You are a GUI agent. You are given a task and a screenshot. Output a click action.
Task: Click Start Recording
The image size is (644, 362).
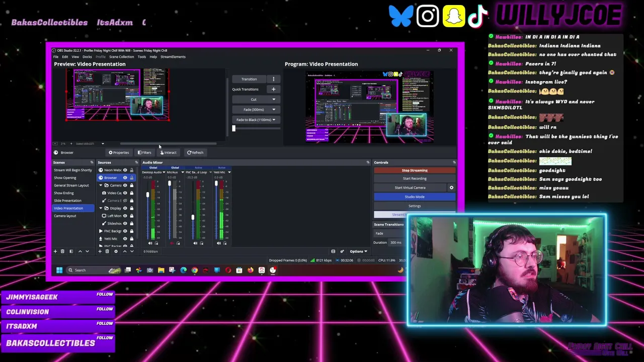[415, 178]
